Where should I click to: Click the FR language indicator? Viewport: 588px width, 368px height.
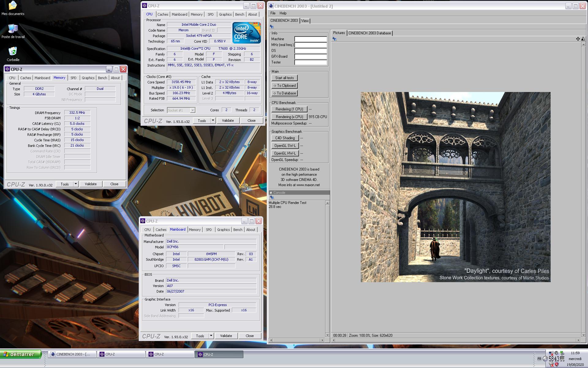point(539,359)
